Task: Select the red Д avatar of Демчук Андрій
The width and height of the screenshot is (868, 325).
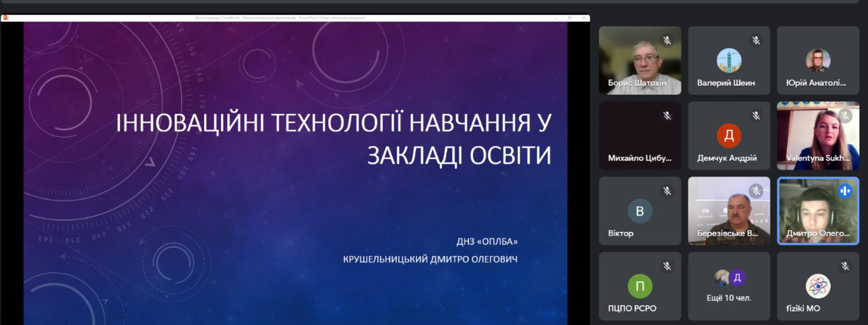Action: [729, 136]
